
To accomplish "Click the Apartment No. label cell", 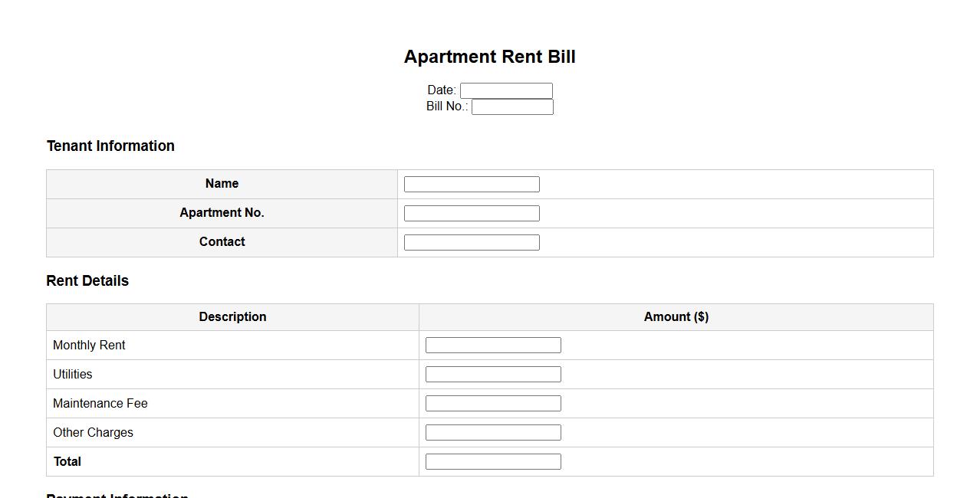I will (x=222, y=212).
